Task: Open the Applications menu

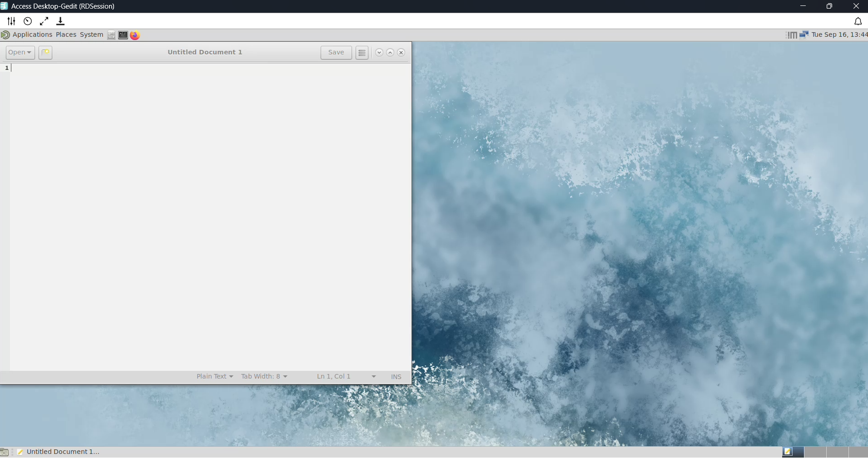Action: tap(32, 35)
